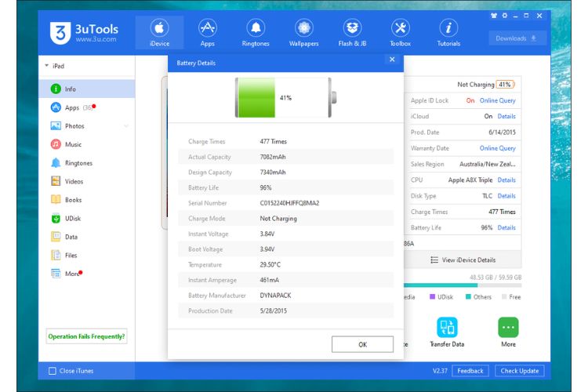Click serial number C0152240HJFFQ8MA2
588x392 pixels.
(x=289, y=203)
